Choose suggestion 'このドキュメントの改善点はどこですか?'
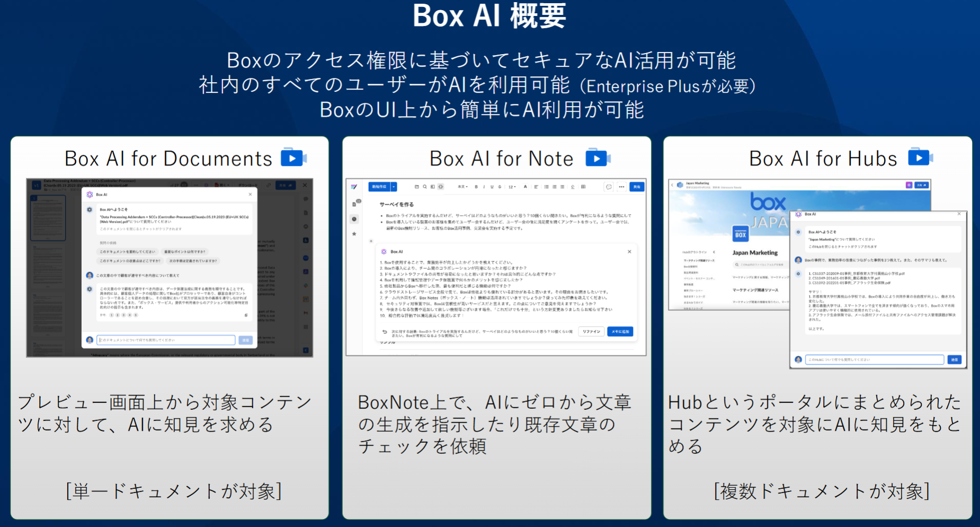Viewport: 980px width, 527px height. coord(130,261)
